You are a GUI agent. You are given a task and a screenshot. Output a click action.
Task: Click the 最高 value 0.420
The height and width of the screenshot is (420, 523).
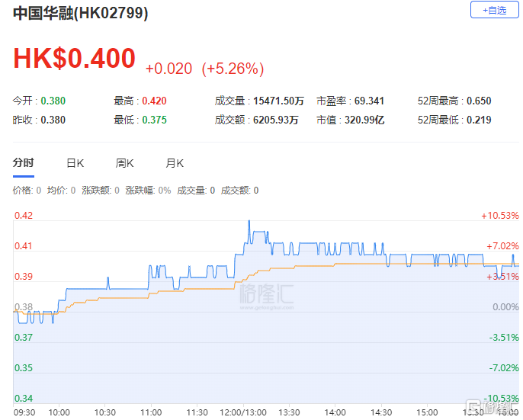point(155,101)
